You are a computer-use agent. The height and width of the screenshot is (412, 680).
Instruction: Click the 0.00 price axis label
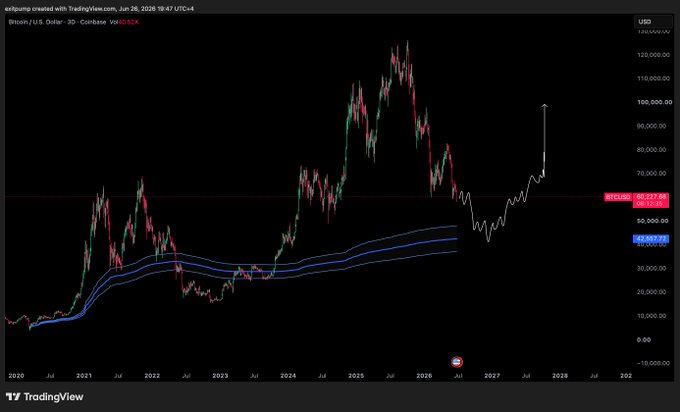644,340
